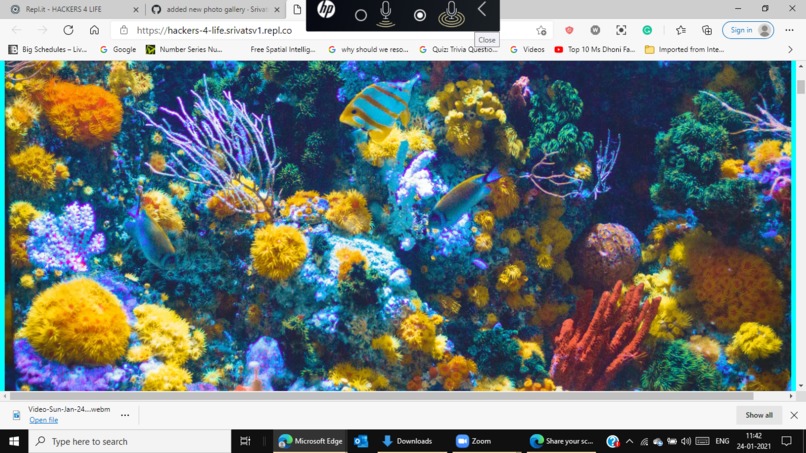
Task: Open the Favorites list icon
Action: 681,30
